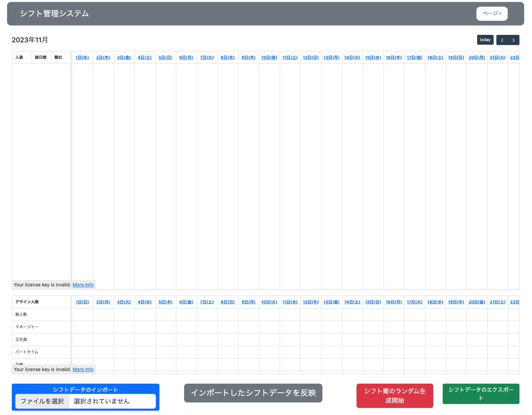532x415 pixels.
Task: Open the ページ dropdown menu
Action: click(492, 13)
